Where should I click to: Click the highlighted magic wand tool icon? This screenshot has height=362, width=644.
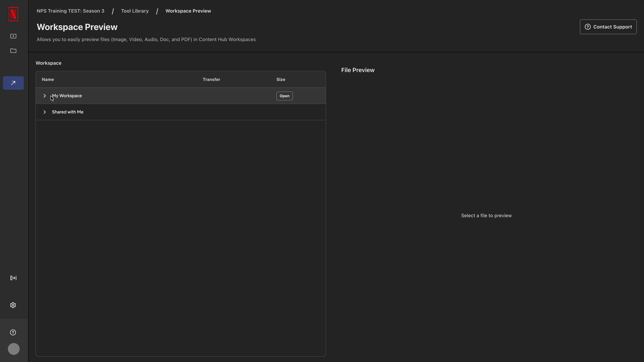tap(13, 83)
